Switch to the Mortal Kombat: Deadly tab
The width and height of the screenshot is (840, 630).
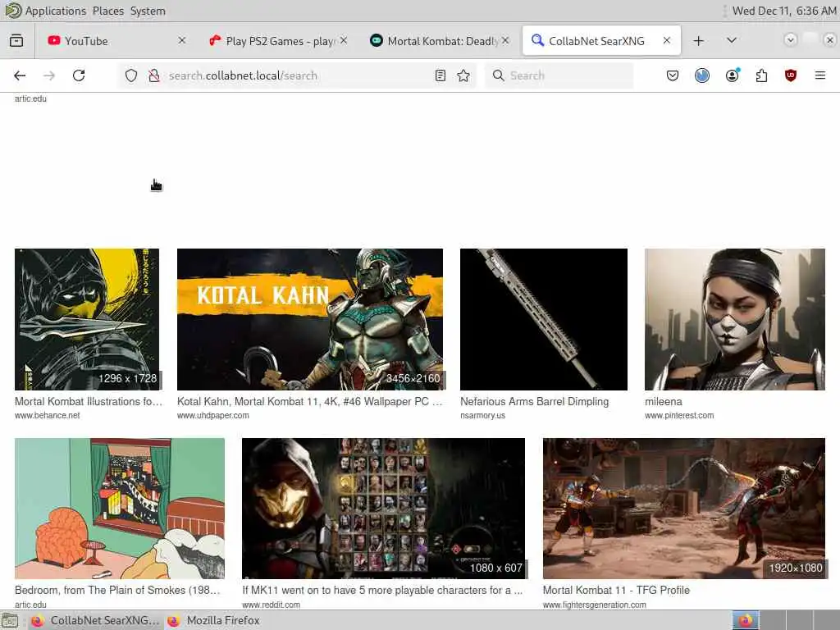pyautogui.click(x=440, y=41)
